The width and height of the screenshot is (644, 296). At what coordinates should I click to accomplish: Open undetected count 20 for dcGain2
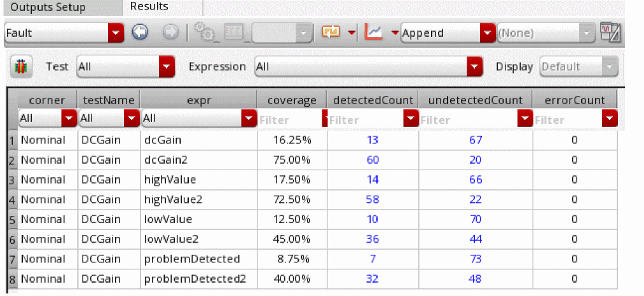(x=475, y=159)
